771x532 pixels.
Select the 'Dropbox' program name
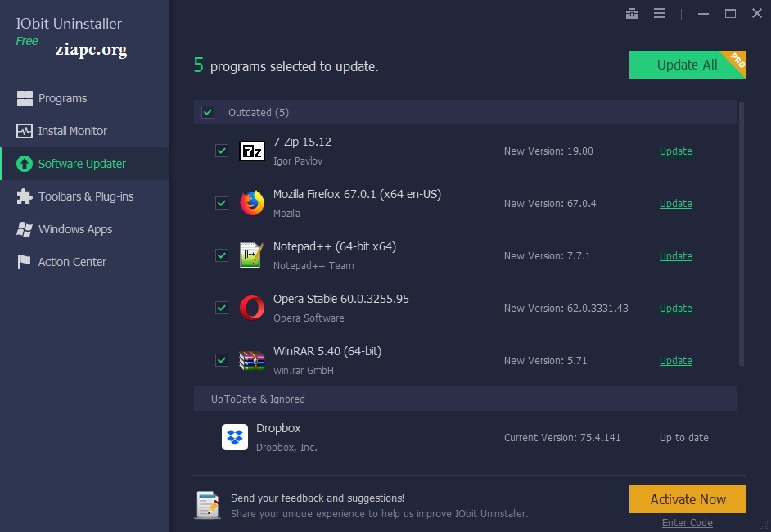(278, 428)
